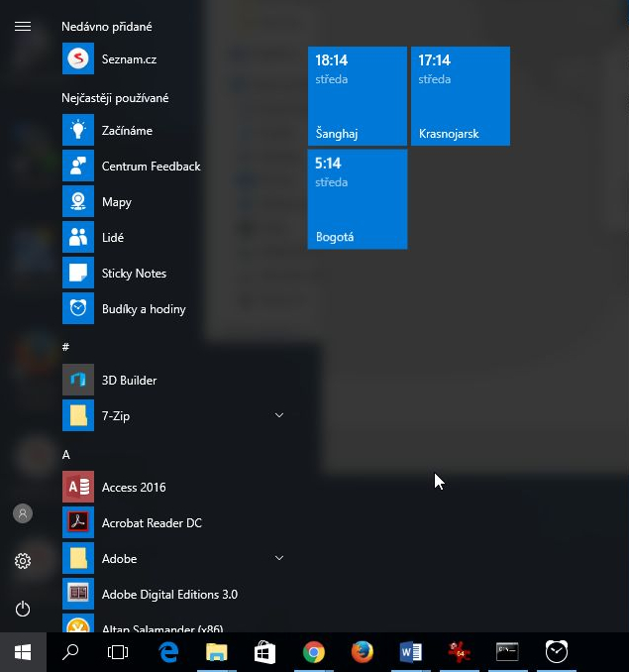629x672 pixels.
Task: Open Settings gear in Start sidebar
Action: coord(23,561)
